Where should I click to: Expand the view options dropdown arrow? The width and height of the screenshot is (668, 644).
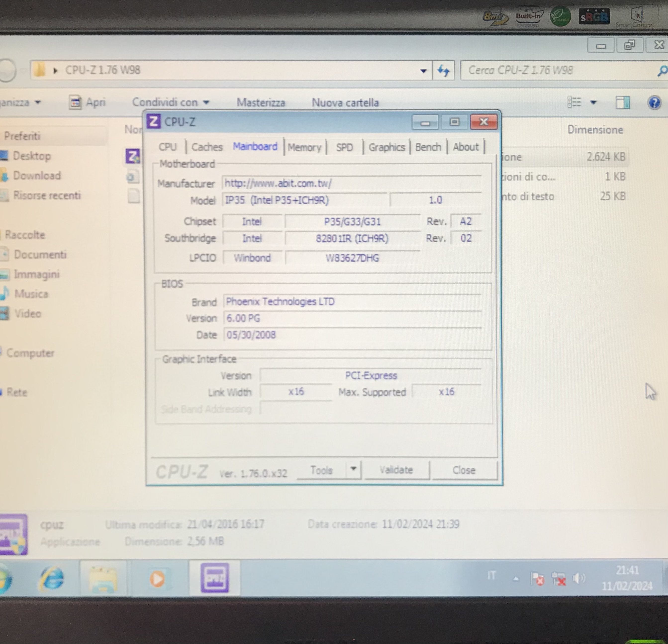(x=593, y=102)
